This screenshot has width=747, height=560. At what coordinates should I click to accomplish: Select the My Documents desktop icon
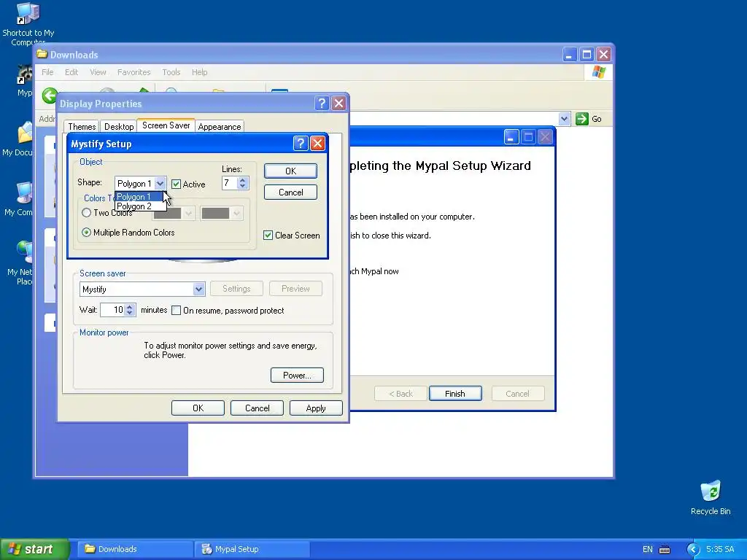(18, 139)
